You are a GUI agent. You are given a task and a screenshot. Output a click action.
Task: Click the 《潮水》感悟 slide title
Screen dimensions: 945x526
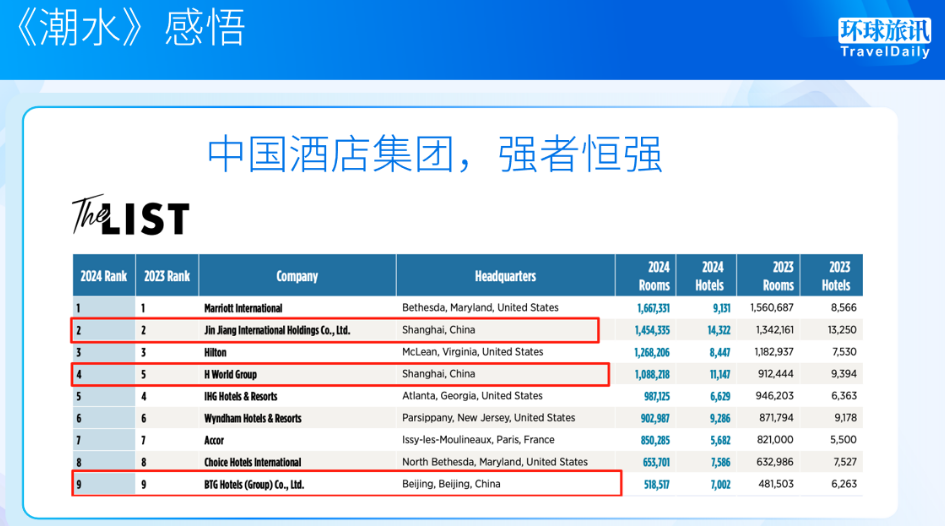tap(130, 28)
